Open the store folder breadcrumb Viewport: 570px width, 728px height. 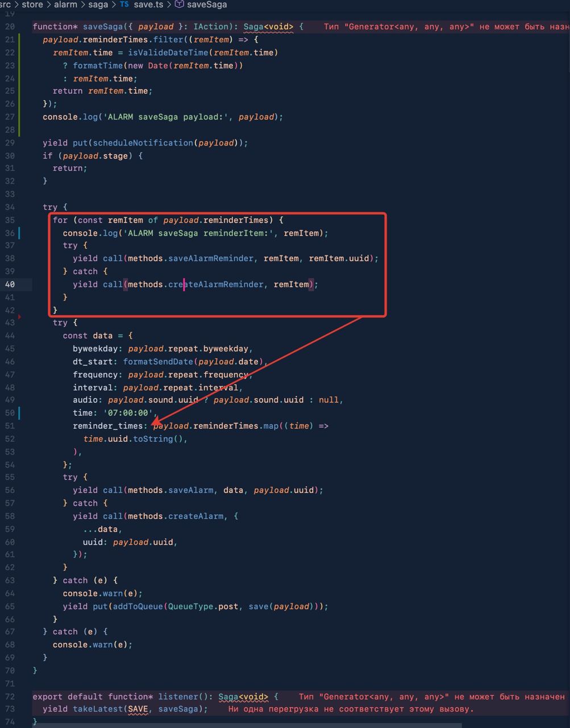(x=32, y=5)
